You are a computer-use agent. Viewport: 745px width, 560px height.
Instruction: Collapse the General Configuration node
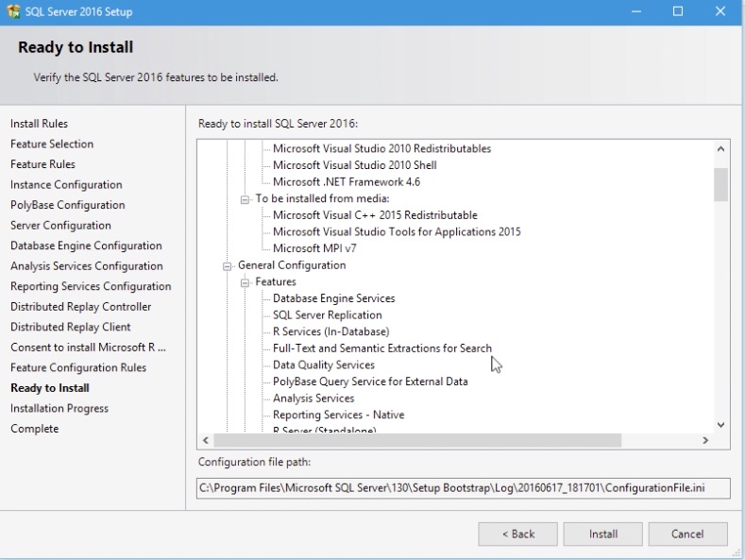228,266
